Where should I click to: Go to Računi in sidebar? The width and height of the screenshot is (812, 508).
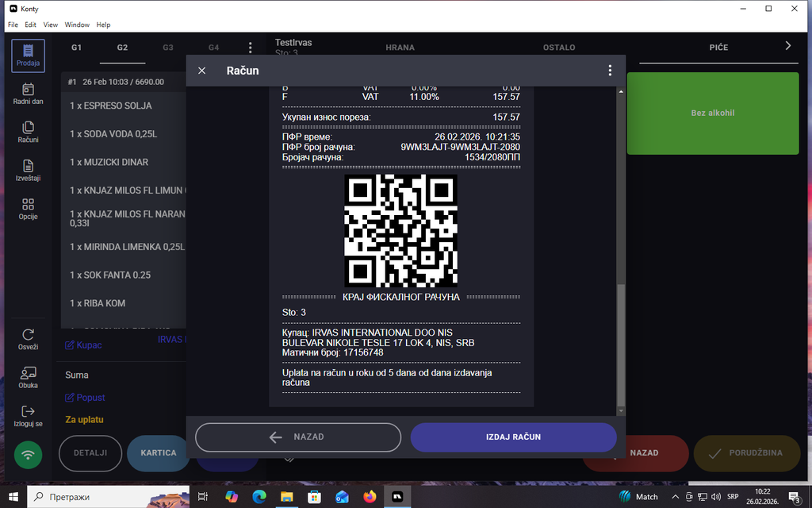[x=28, y=132]
